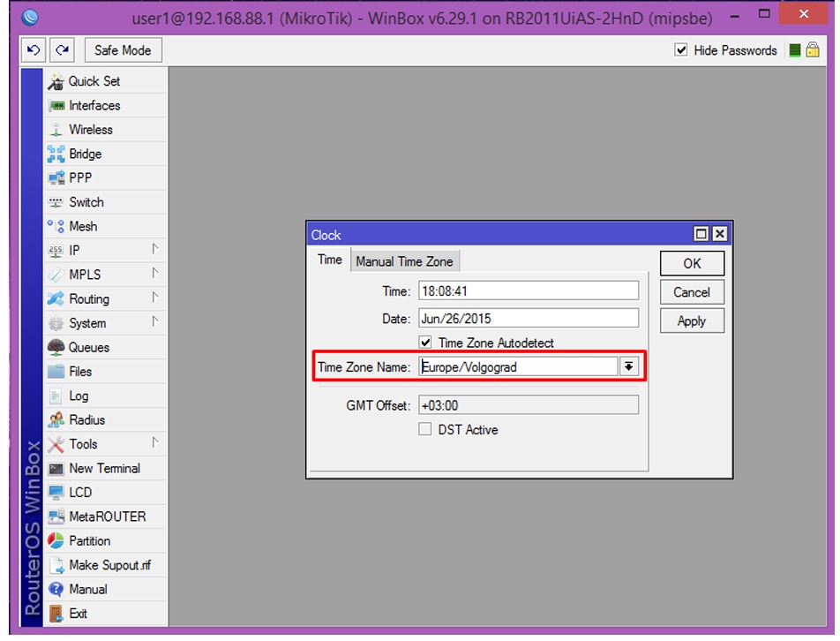The height and width of the screenshot is (641, 840).
Task: Open the Interfaces menu icon
Action: pyautogui.click(x=56, y=106)
